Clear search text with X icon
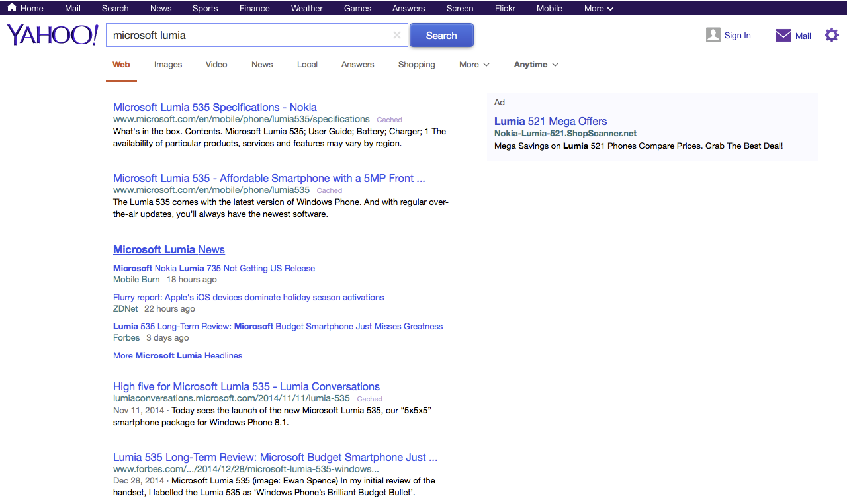847x504 pixels. [x=396, y=36]
